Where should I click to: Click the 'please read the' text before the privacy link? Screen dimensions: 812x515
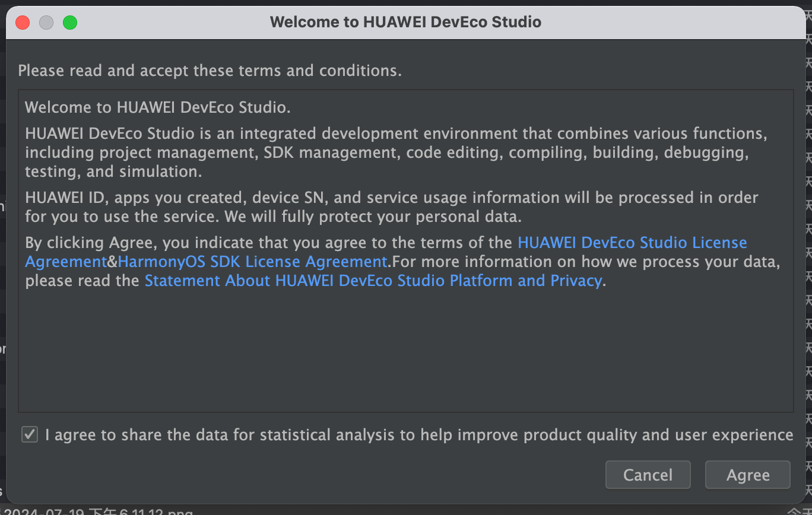click(82, 281)
